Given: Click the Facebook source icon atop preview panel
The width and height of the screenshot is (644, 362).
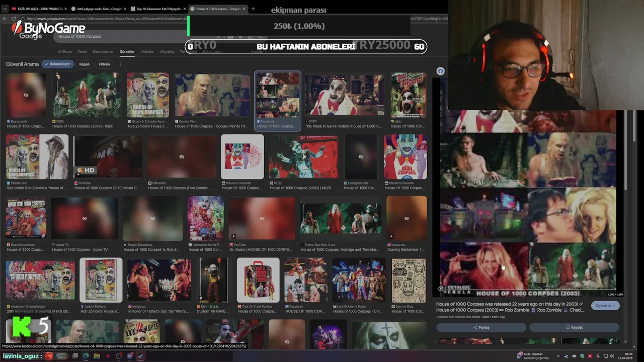Looking at the screenshot, I should click(x=440, y=71).
